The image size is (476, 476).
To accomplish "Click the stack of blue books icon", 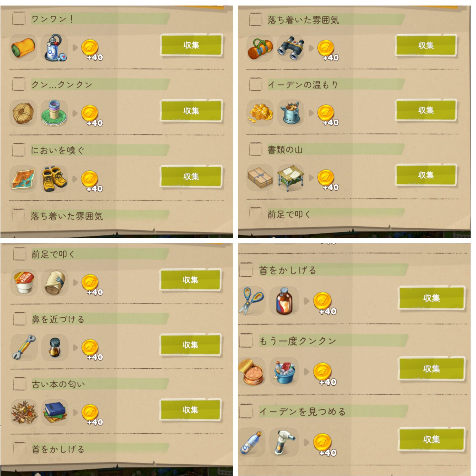I will [55, 412].
